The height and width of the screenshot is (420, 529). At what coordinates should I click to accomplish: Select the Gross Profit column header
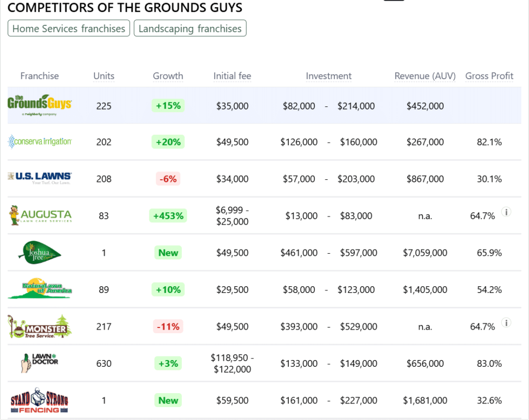coord(489,76)
